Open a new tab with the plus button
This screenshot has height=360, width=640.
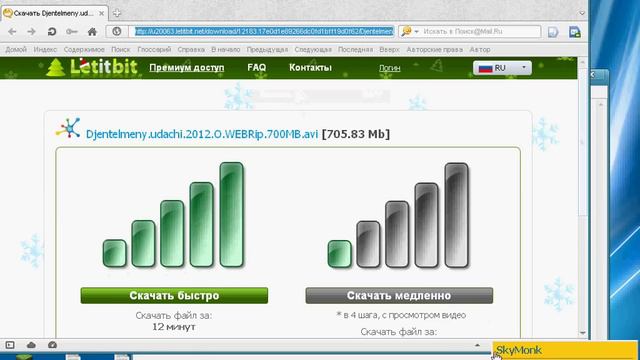pos(117,13)
